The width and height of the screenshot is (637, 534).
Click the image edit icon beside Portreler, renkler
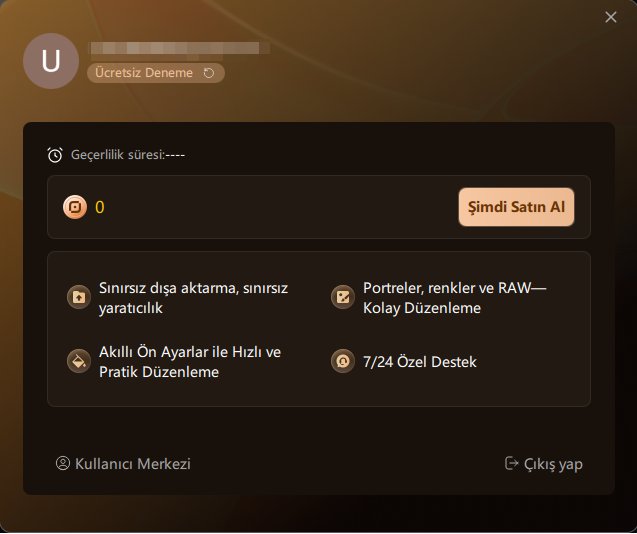343,297
